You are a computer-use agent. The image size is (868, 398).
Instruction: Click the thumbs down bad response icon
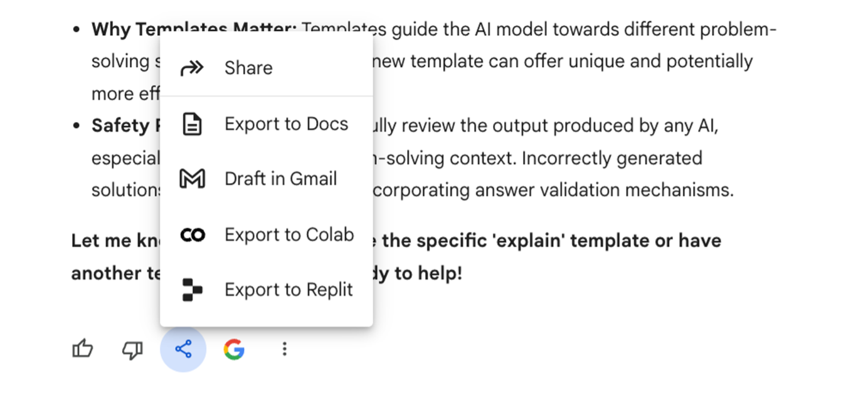click(132, 350)
